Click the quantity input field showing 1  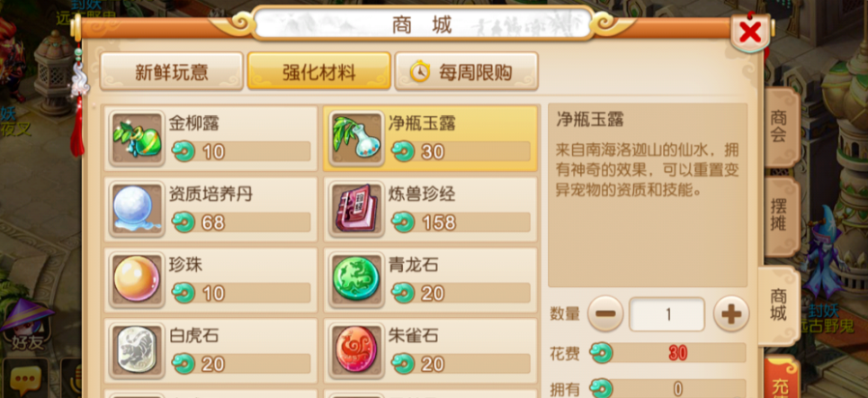[667, 314]
